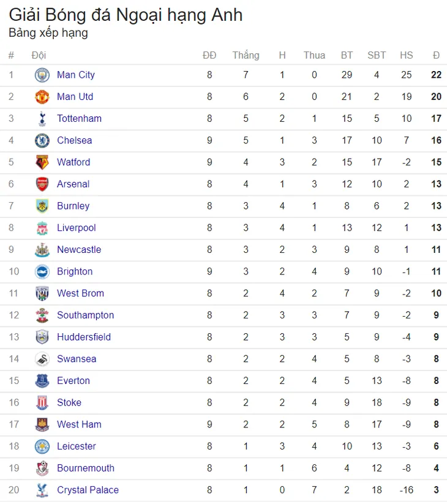Click the Watford club crest
This screenshot has width=447, height=504.
pyautogui.click(x=42, y=162)
